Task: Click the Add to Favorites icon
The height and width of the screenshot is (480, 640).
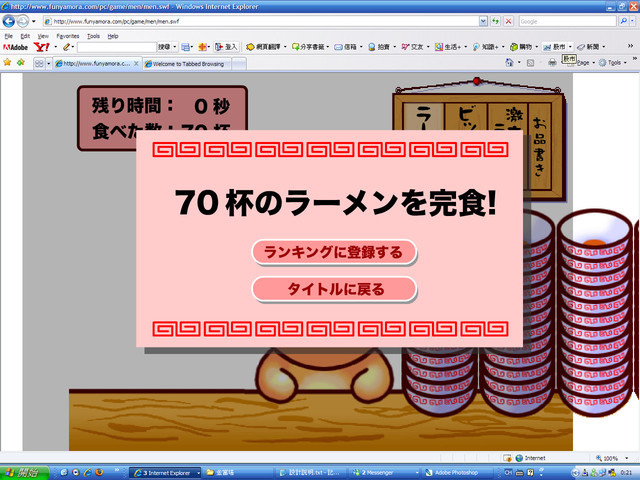Action: (x=21, y=62)
